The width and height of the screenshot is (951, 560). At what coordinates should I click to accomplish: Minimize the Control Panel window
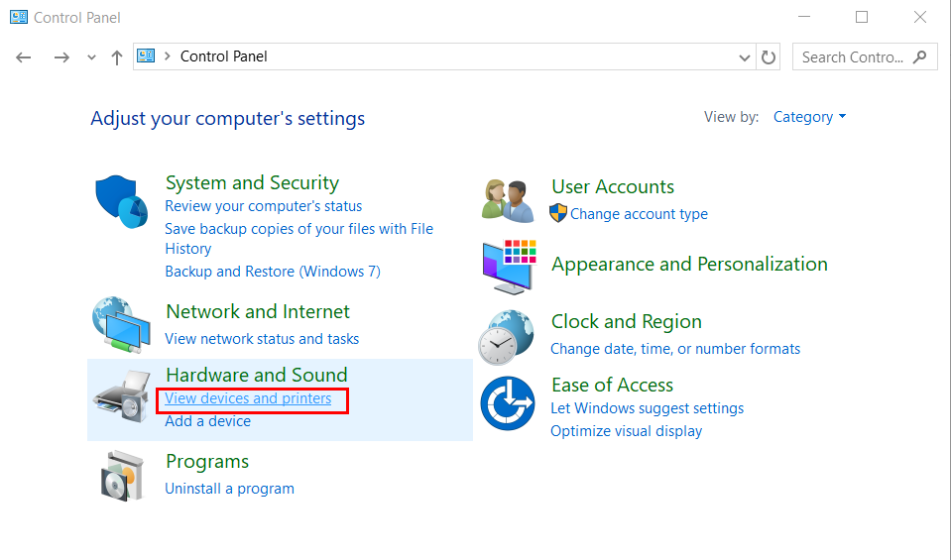(x=804, y=17)
